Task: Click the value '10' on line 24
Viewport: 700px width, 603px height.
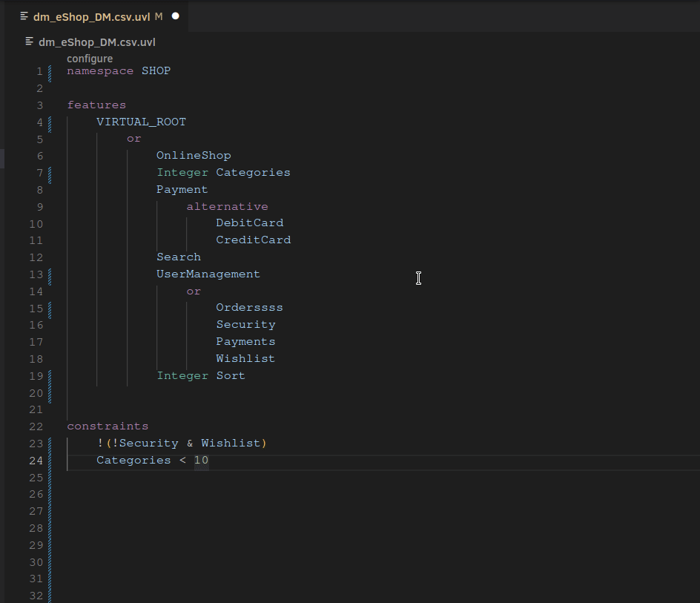Action: point(202,461)
